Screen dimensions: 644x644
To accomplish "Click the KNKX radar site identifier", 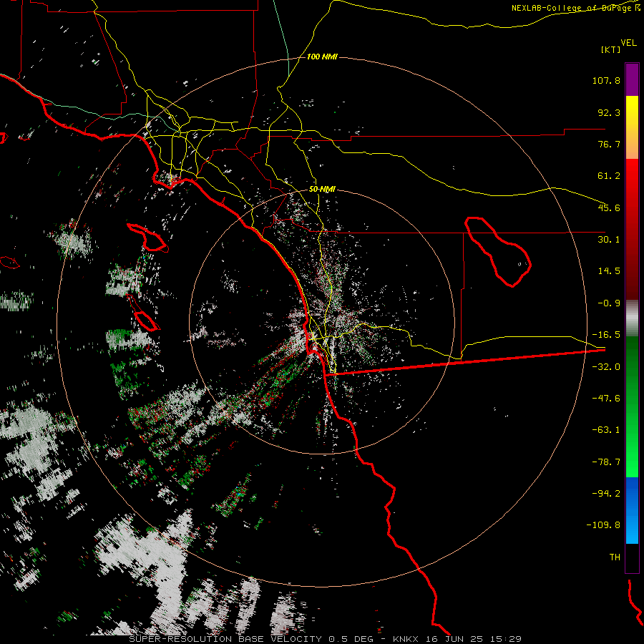I will 406,639.
